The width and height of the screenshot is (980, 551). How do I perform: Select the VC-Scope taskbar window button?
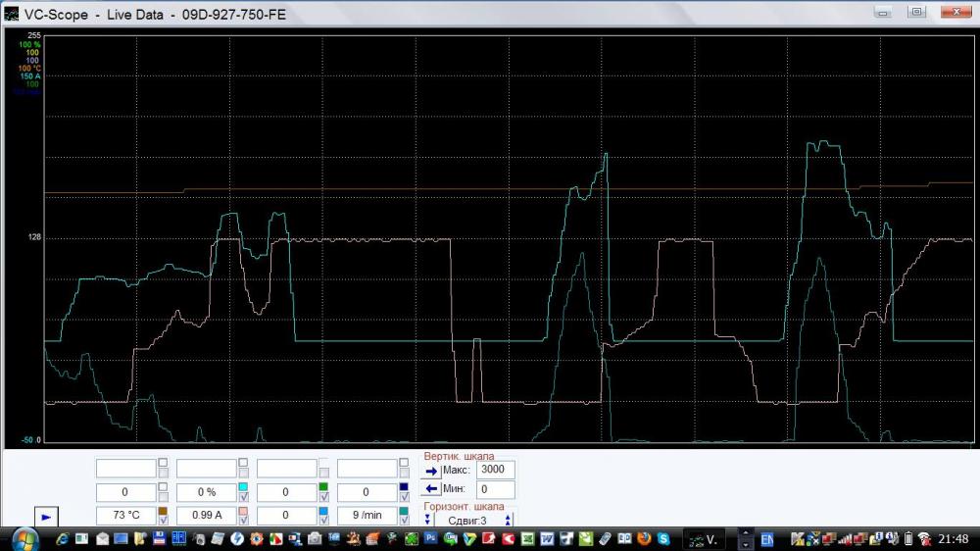point(706,539)
